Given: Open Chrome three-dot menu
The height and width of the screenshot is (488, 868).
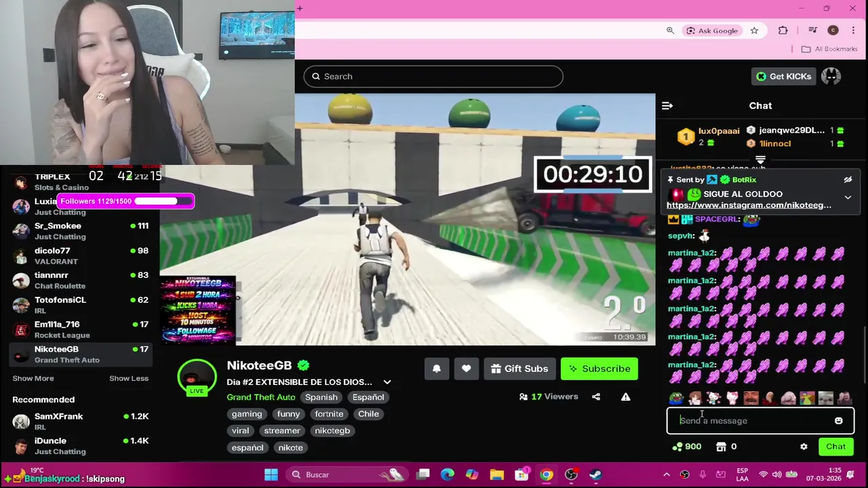Looking at the screenshot, I should pyautogui.click(x=853, y=30).
